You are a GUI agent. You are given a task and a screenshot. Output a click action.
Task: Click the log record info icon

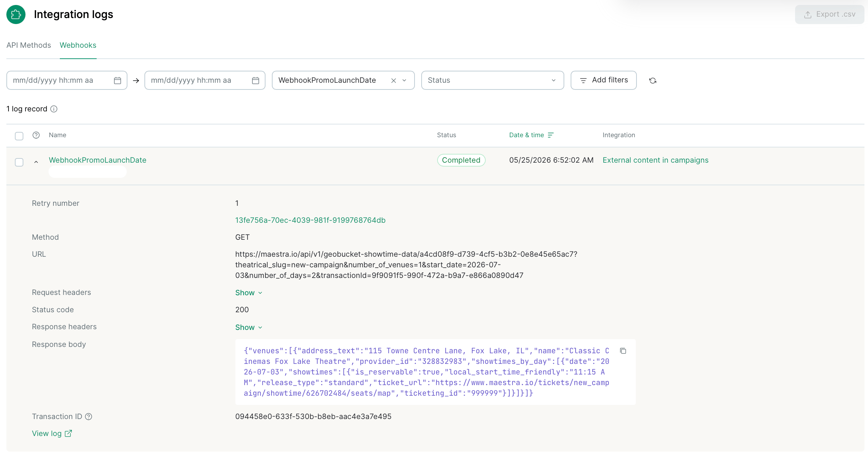point(54,109)
